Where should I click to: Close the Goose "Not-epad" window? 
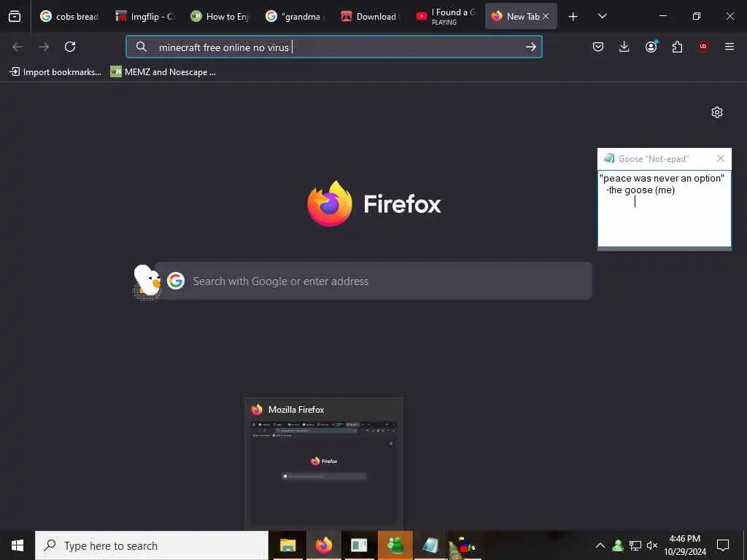pos(721,158)
